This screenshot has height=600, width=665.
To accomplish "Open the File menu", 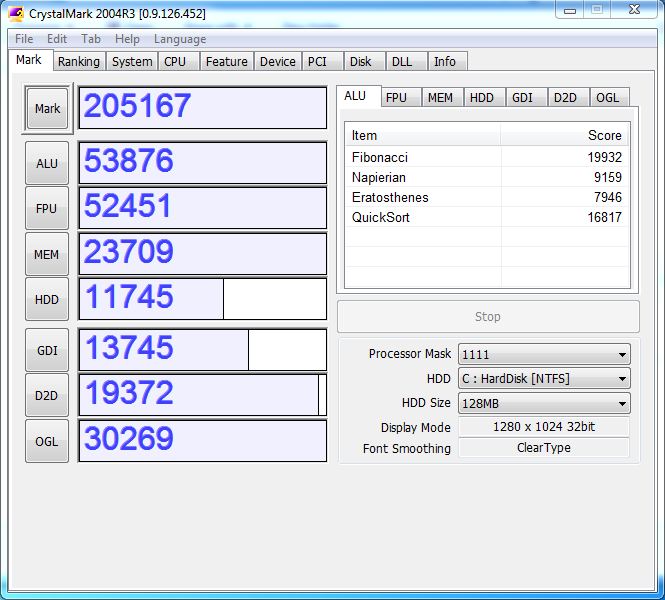I will (24, 39).
